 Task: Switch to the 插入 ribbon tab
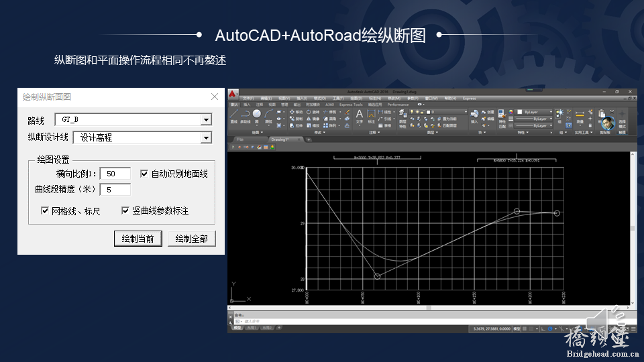[247, 105]
